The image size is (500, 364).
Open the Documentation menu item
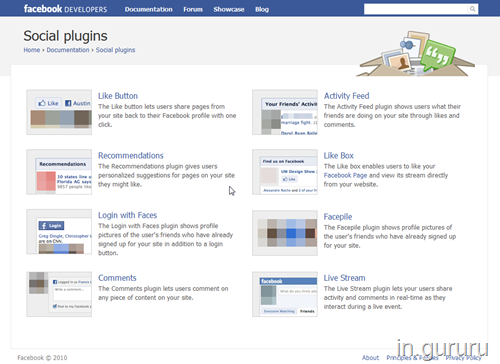click(149, 9)
